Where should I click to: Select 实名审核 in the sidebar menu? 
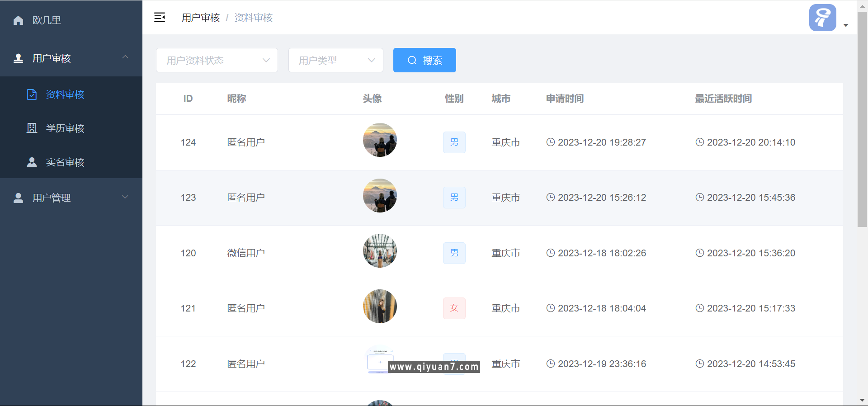click(65, 162)
